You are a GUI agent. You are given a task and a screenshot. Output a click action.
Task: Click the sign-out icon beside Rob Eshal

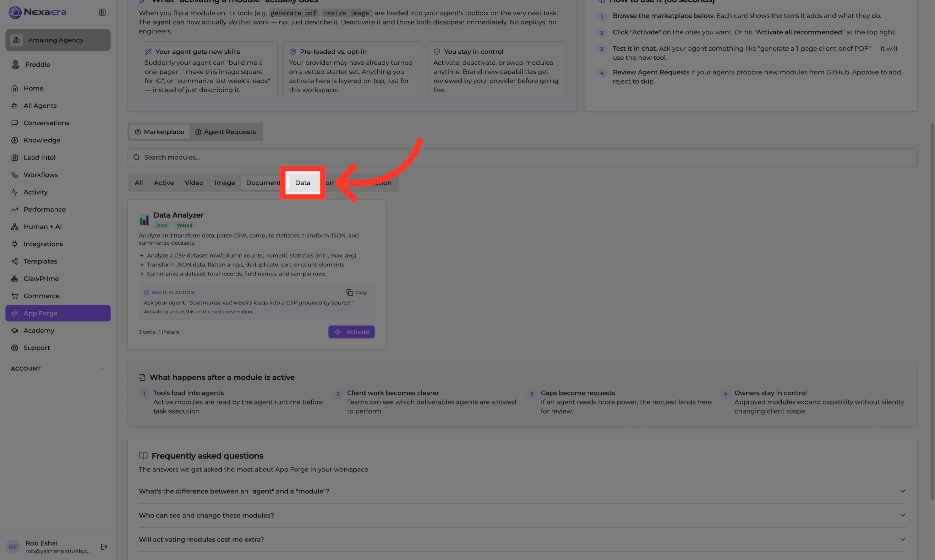click(104, 547)
